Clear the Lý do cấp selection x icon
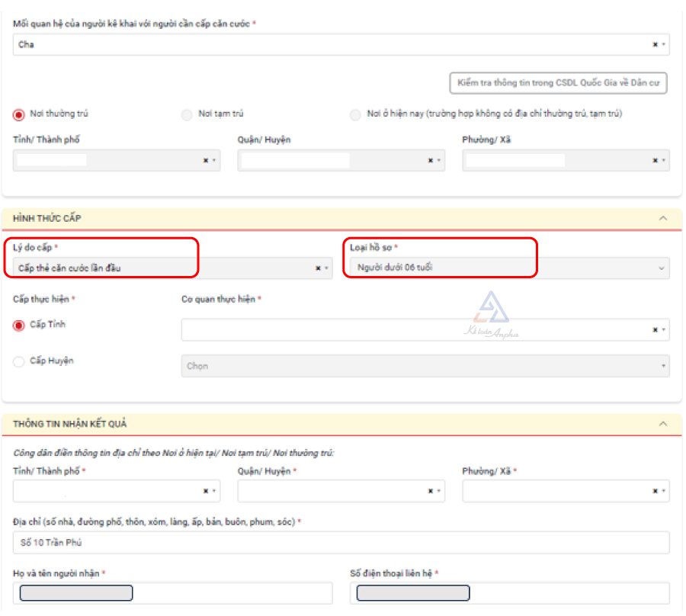The width and height of the screenshot is (686, 616). pos(318,268)
